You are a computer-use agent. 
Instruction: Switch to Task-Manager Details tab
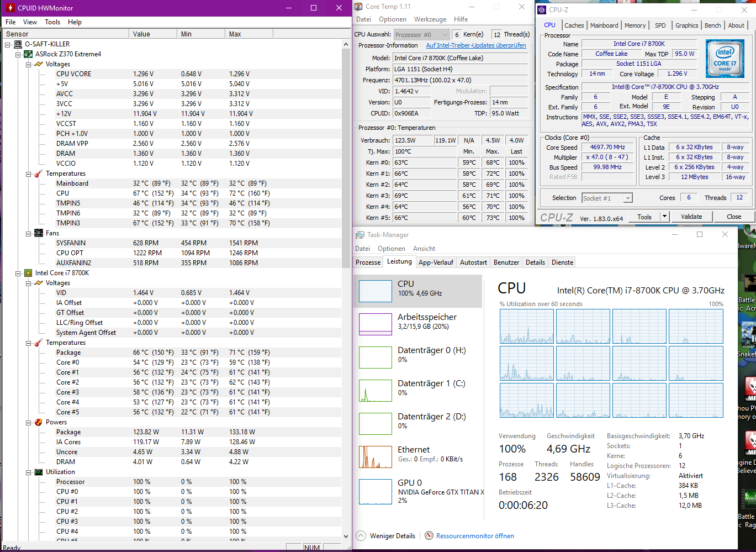click(535, 262)
